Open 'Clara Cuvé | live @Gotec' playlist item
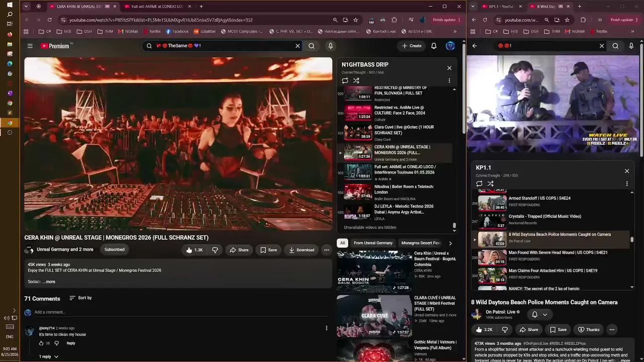The image size is (644, 362). 395,132
